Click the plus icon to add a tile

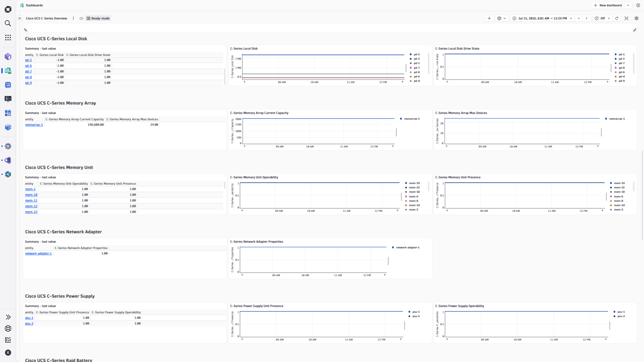coord(489,18)
